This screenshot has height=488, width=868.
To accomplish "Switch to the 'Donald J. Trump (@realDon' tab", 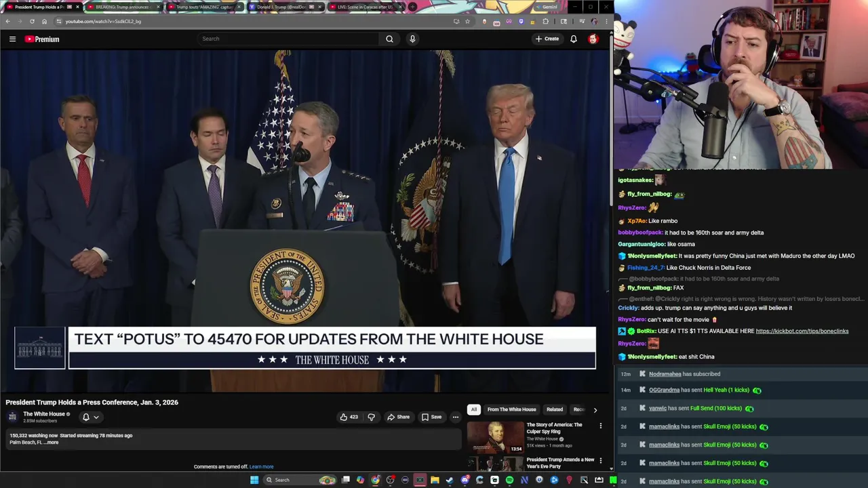I will pos(285,7).
